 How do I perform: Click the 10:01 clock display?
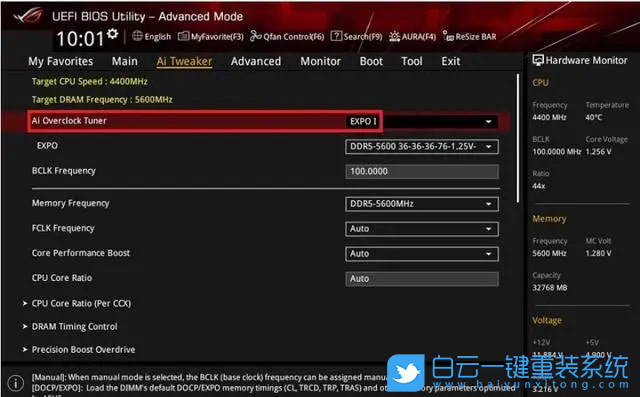tap(80, 39)
